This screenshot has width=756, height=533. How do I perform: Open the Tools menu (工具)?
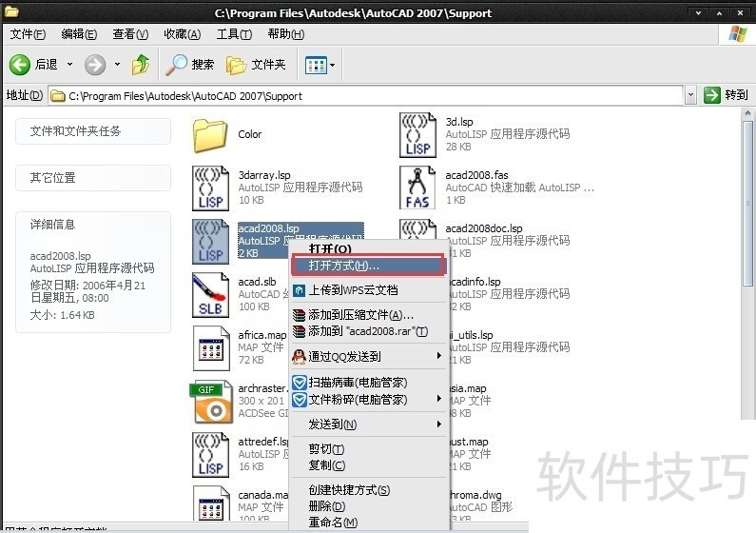pyautogui.click(x=234, y=34)
